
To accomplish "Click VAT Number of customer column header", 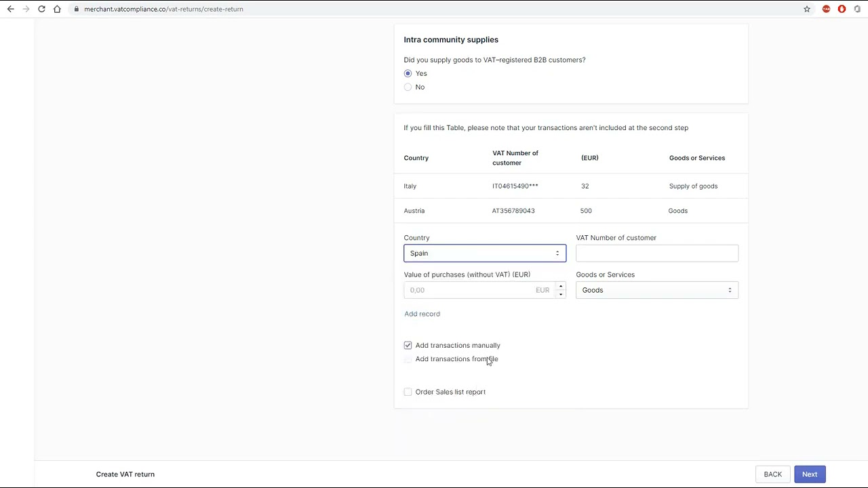I will tap(515, 158).
